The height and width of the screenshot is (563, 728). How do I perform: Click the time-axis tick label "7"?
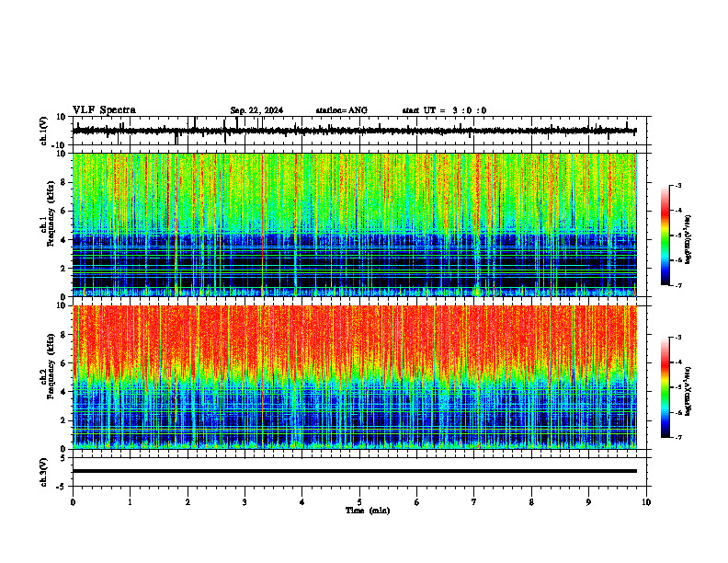(x=474, y=502)
